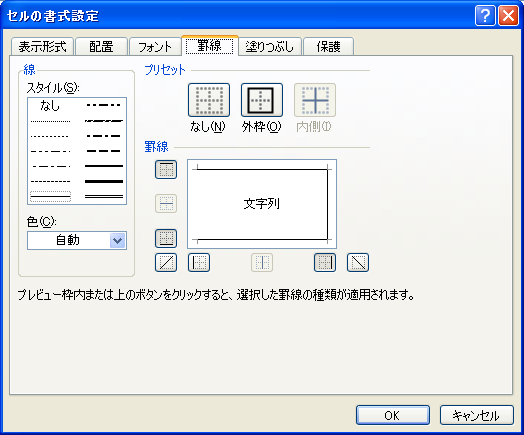Select the 罫線 tab
524x435 pixels.
pos(210,45)
